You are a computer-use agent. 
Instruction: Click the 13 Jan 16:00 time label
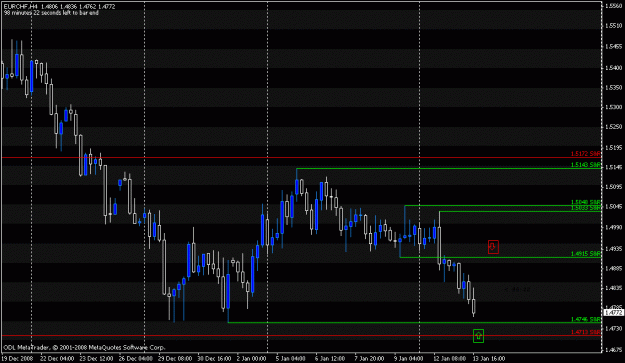click(x=489, y=359)
